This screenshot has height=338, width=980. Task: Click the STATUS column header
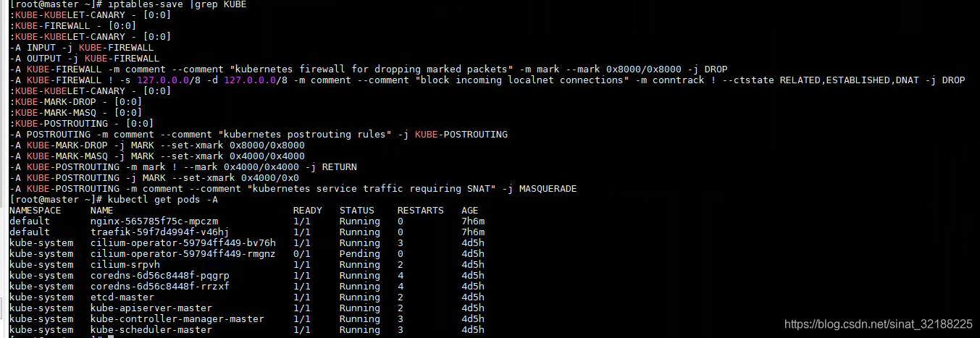tap(357, 210)
